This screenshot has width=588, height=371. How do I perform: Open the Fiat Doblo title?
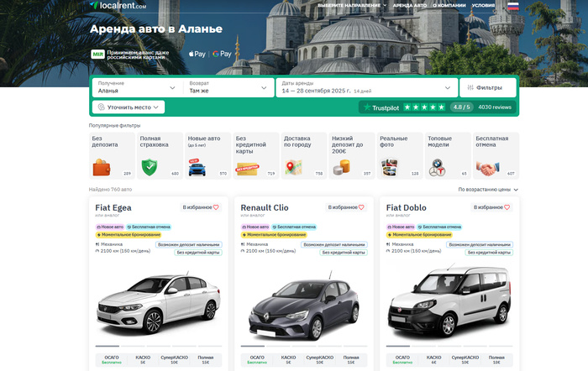tap(406, 207)
